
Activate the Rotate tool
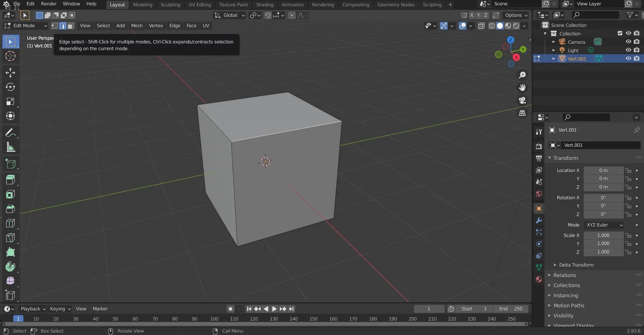coord(10,87)
